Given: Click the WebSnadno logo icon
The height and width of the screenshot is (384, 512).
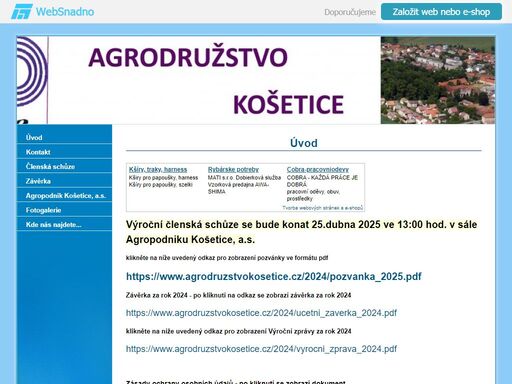Looking at the screenshot, I should pos(22,12).
